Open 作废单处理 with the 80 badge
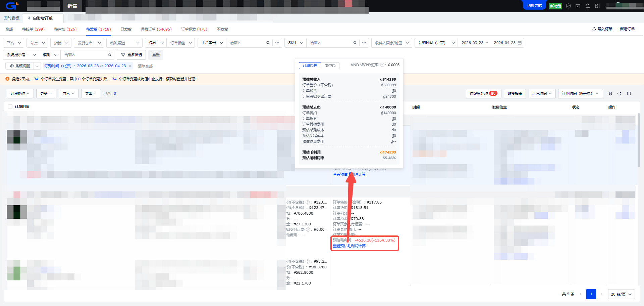Viewport: 644px width, 306px height. click(483, 93)
